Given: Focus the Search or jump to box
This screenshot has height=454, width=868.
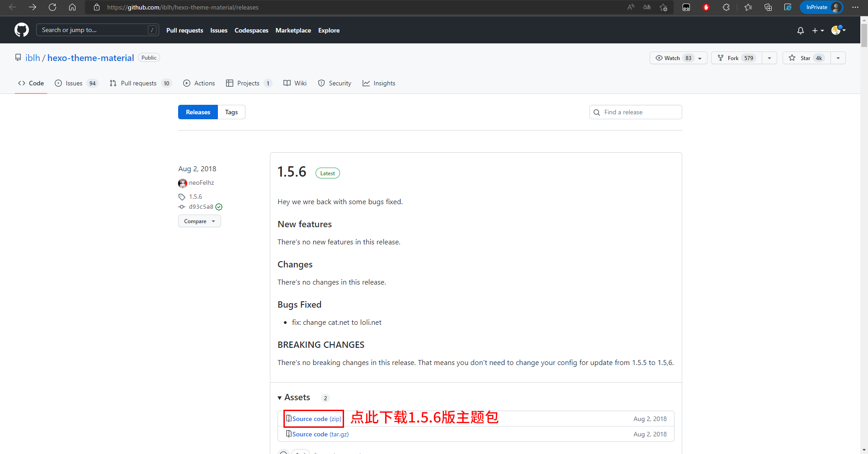Looking at the screenshot, I should coord(98,30).
